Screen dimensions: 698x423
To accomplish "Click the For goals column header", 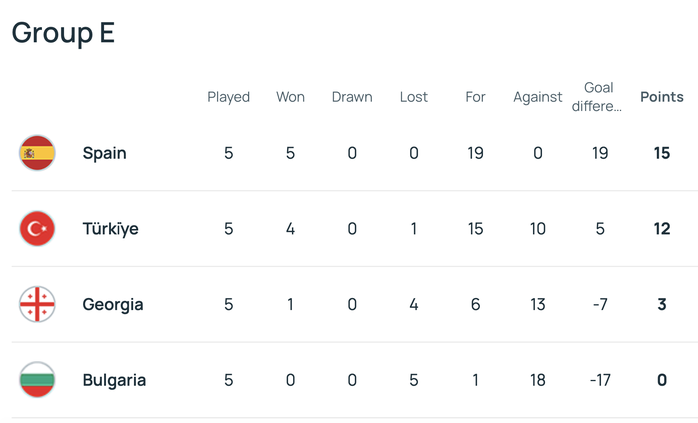I will coord(475,97).
